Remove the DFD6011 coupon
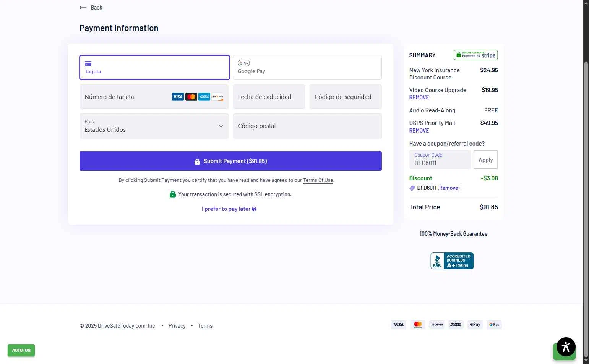The height and width of the screenshot is (364, 589). point(449,188)
